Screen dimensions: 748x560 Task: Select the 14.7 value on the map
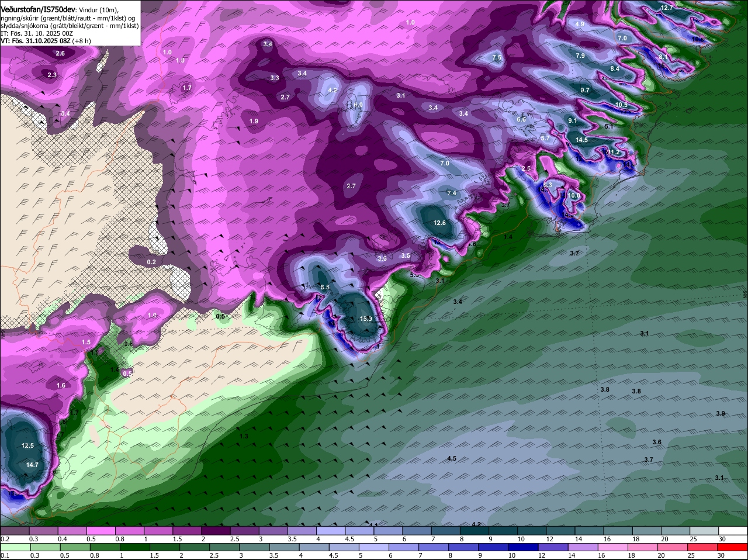32,465
